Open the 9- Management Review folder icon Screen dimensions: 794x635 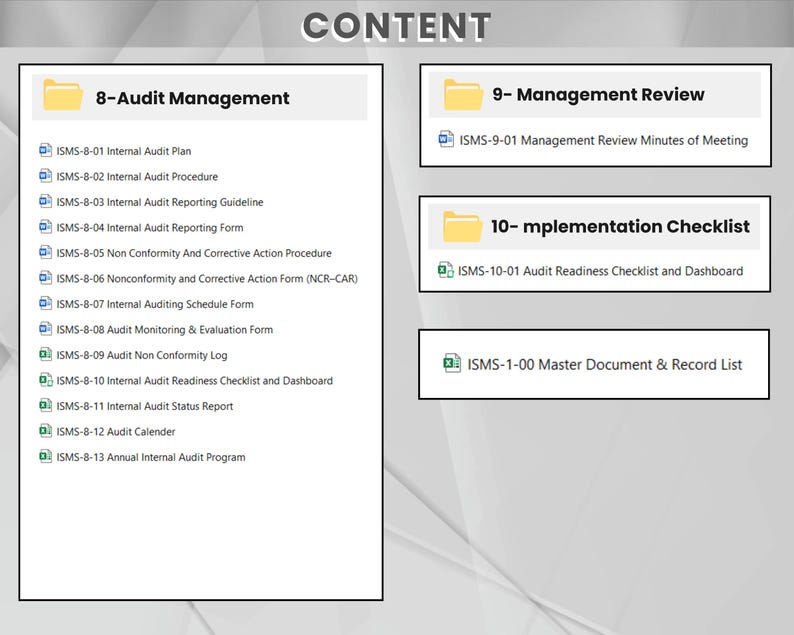[x=463, y=95]
